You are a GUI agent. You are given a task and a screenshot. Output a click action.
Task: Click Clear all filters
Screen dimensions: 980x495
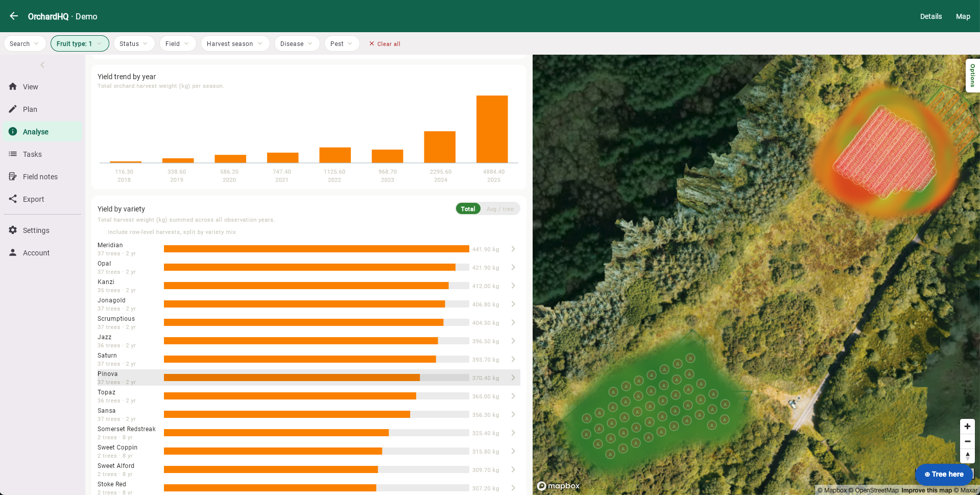pos(385,44)
